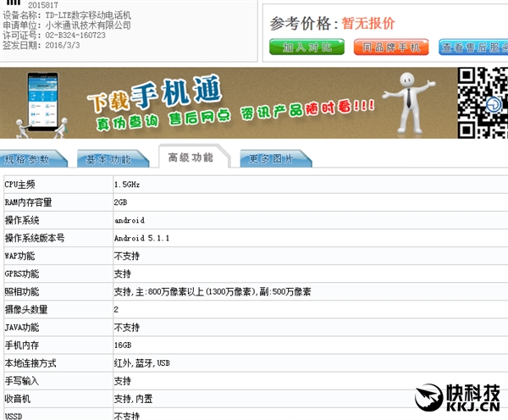Screen dimensions: 508x420
Task: Click the 照相功能 camera spec value
Action: (212, 291)
